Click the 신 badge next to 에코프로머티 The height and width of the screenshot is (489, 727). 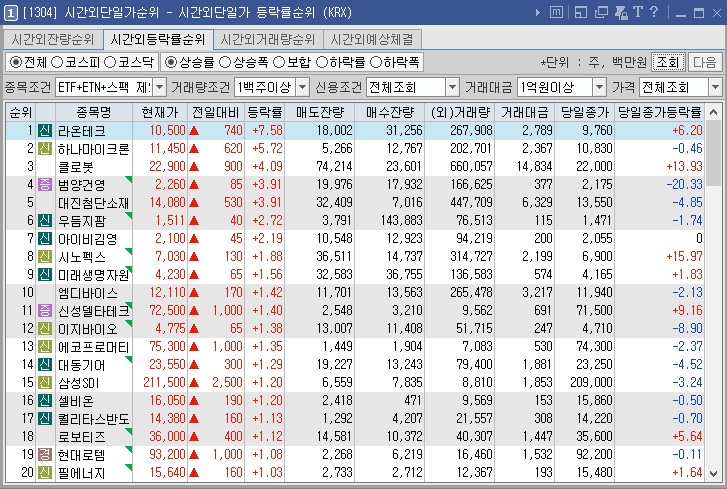coord(45,347)
